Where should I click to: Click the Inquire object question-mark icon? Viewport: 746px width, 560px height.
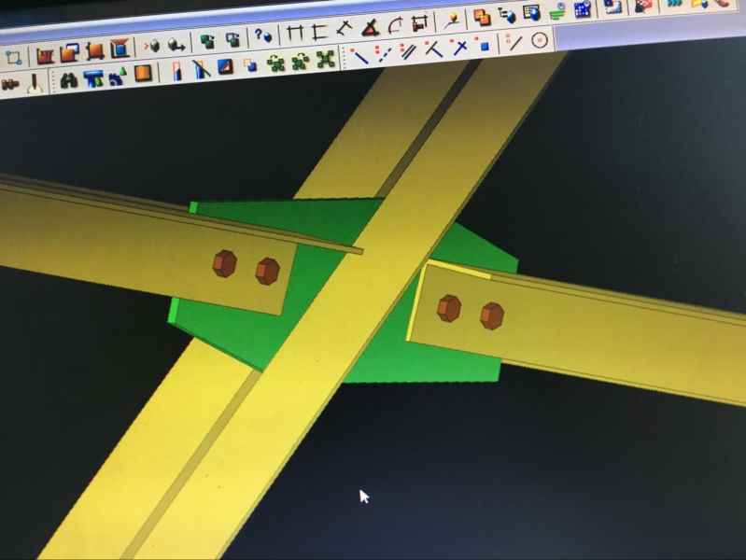pos(263,35)
